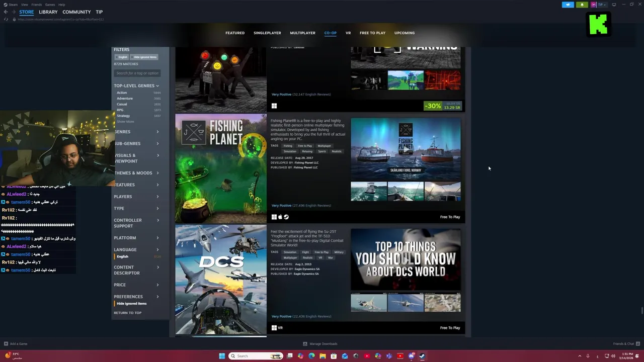Open the Steam menu

pos(14,5)
